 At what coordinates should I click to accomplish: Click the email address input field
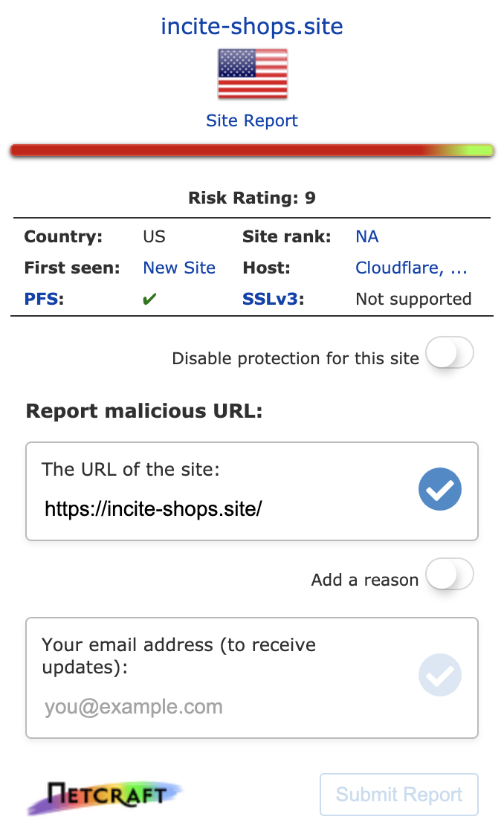tap(223, 706)
